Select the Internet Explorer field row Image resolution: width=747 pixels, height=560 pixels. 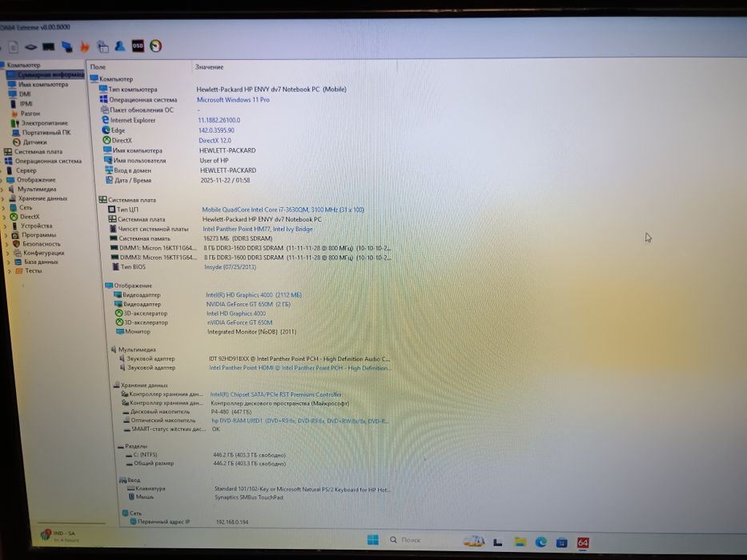171,120
